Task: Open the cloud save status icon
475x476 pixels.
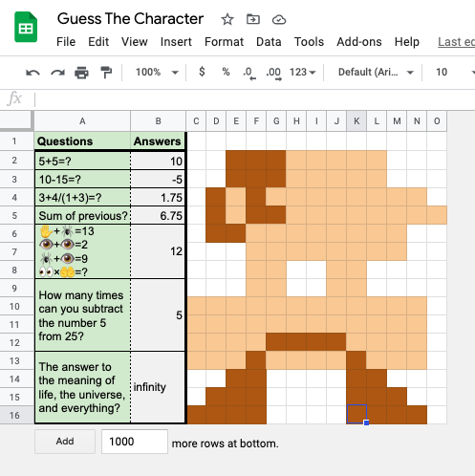Action: (279, 20)
